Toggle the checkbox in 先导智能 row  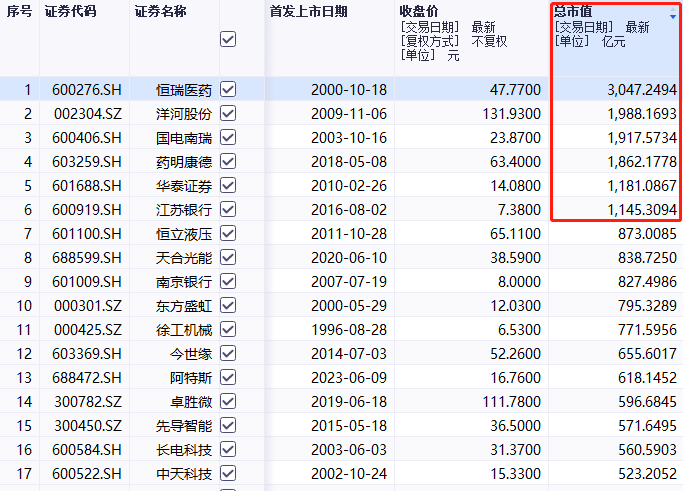[x=228, y=425]
